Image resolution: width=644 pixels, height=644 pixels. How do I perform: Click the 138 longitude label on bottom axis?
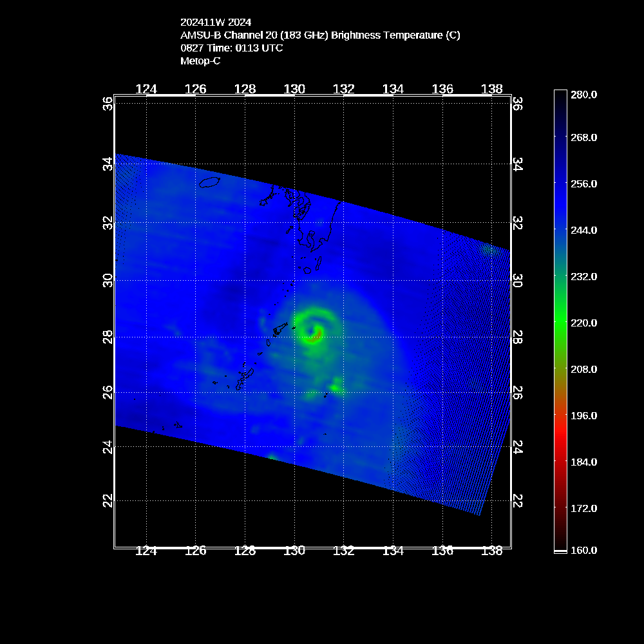(492, 551)
